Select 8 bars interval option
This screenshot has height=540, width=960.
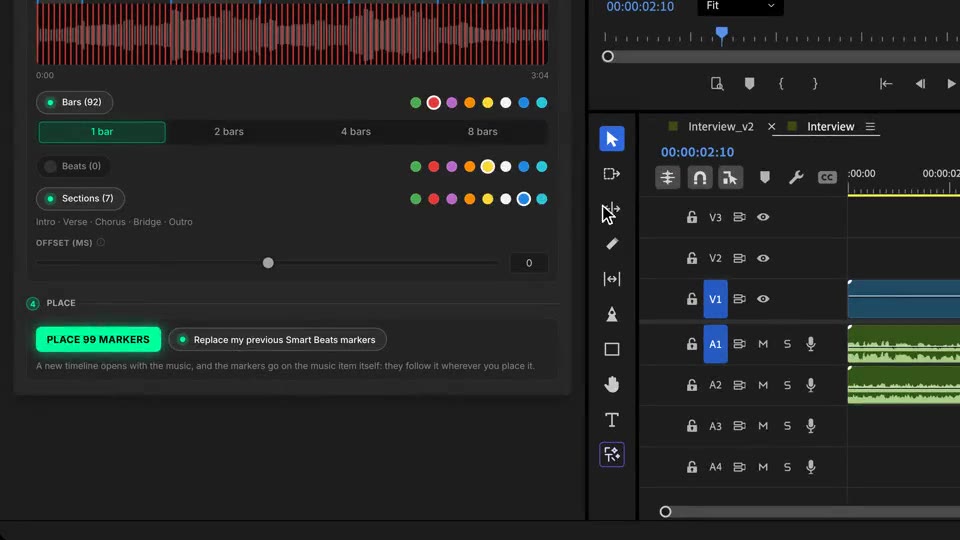[482, 132]
